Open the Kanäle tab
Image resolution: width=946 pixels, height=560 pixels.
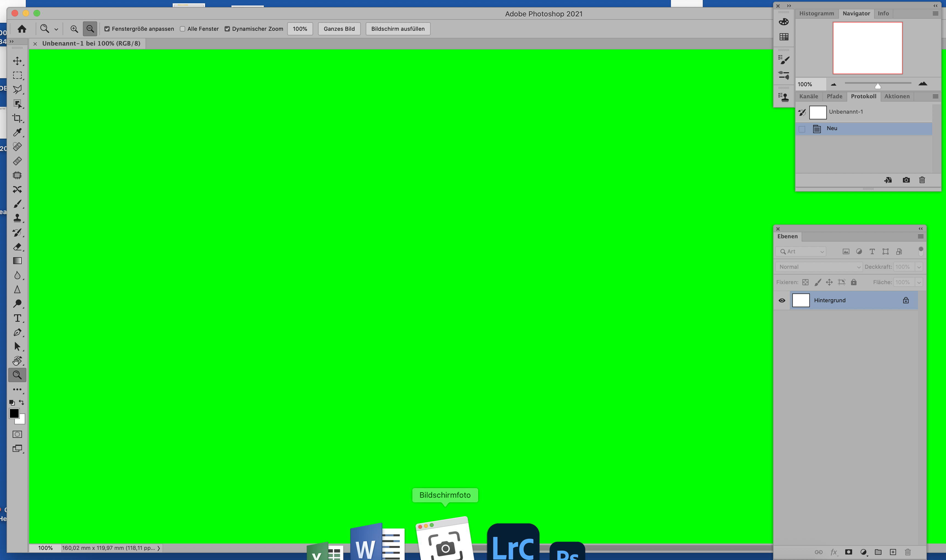coord(809,97)
